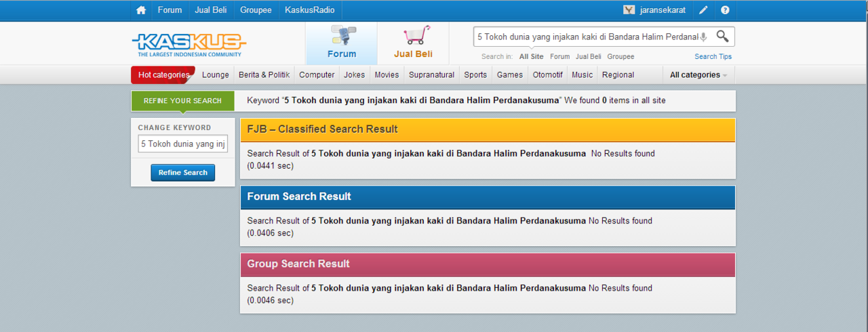Open the Supranatural category
This screenshot has width=868, height=332.
(432, 75)
